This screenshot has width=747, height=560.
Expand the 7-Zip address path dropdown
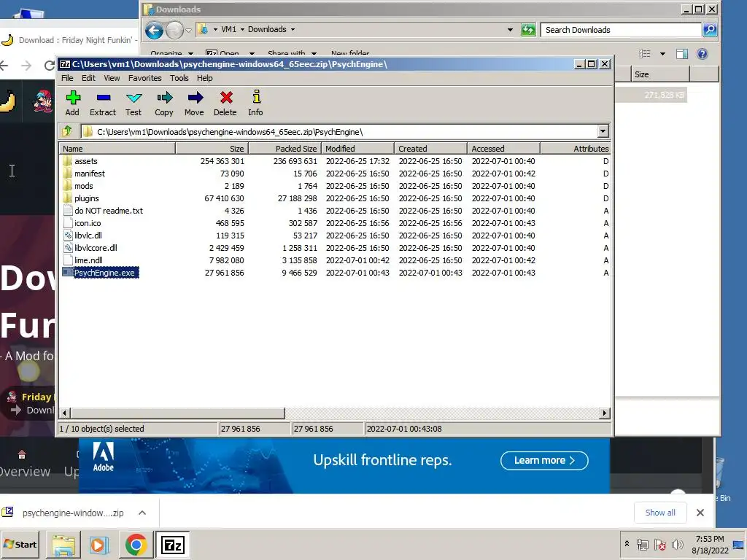coord(603,131)
